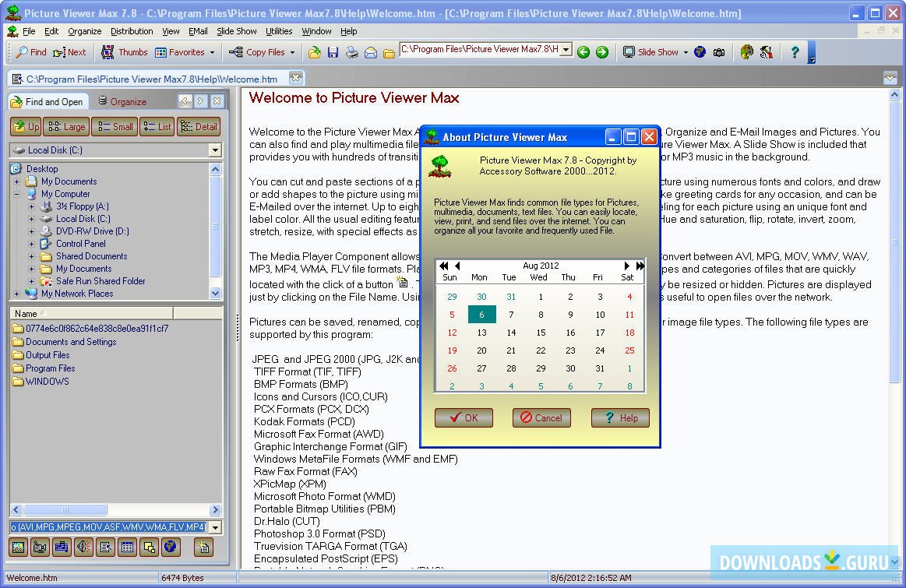This screenshot has width=906, height=588.
Task: Switch file list to Detail view
Action: click(x=199, y=126)
